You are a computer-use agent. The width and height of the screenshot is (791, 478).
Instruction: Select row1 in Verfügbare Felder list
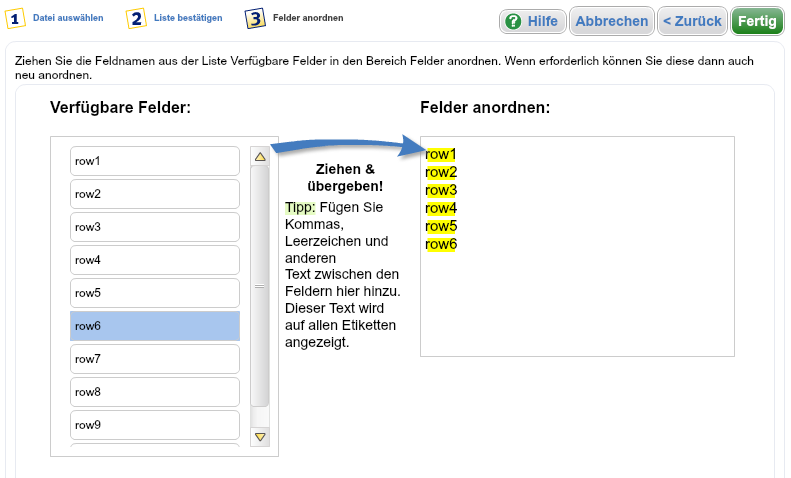[154, 161]
